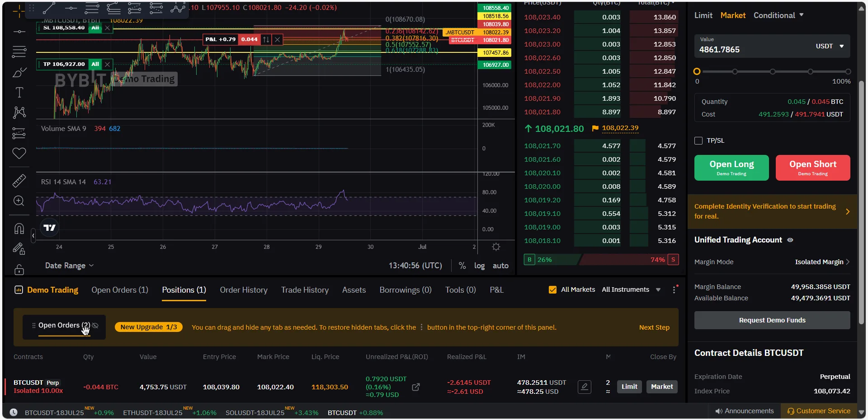Collapse the drawing toolbar with the arrow handle
The image size is (868, 420).
pyautogui.click(x=33, y=235)
